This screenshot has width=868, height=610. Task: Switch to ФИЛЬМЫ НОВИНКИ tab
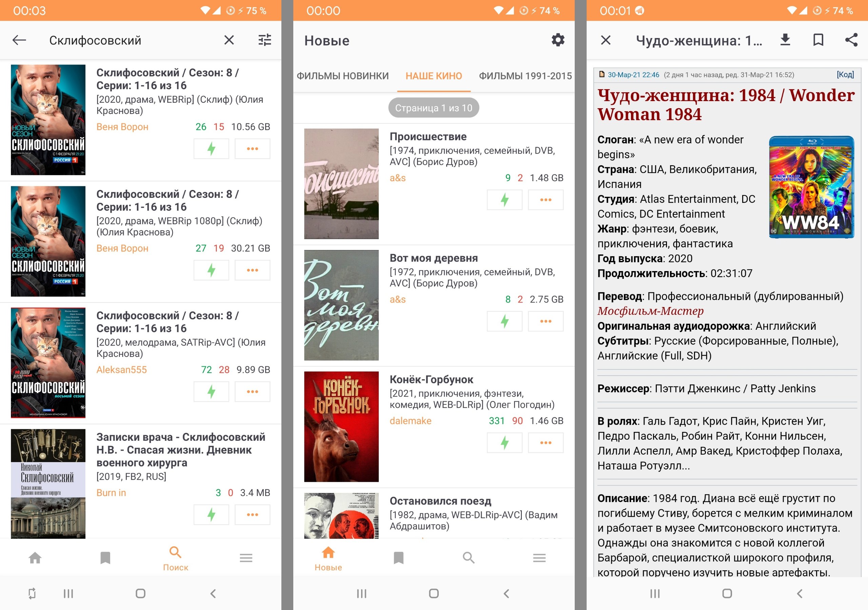pyautogui.click(x=342, y=76)
